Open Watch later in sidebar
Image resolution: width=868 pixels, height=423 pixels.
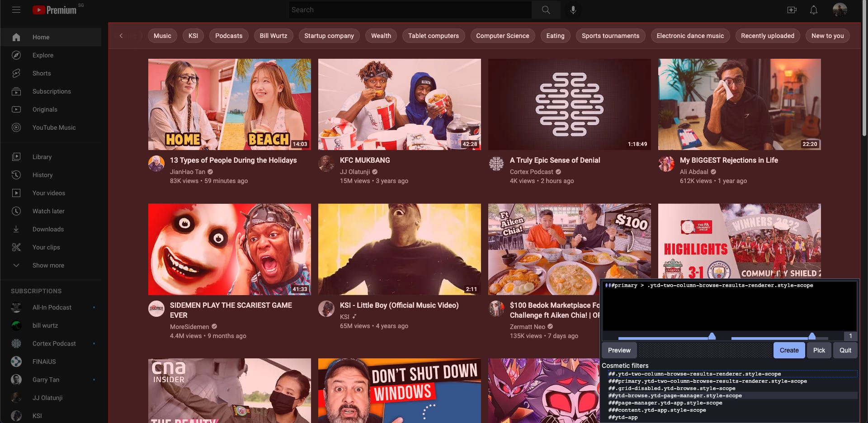tap(51, 211)
